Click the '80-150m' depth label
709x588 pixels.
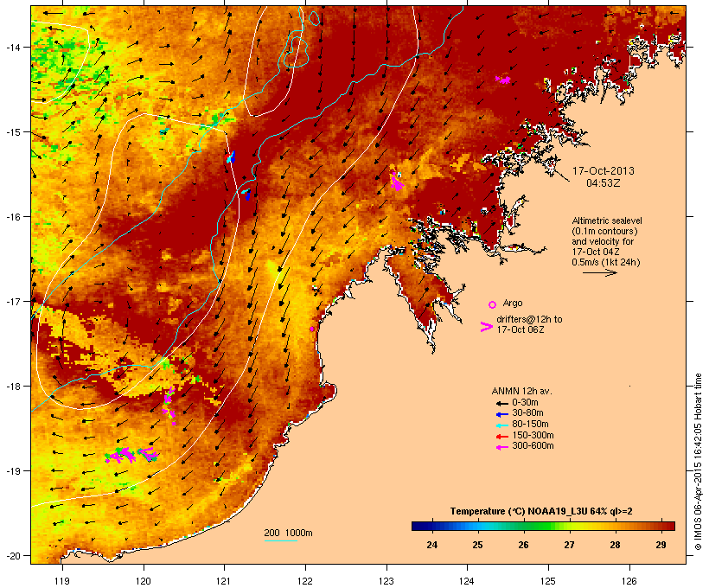(x=530, y=425)
